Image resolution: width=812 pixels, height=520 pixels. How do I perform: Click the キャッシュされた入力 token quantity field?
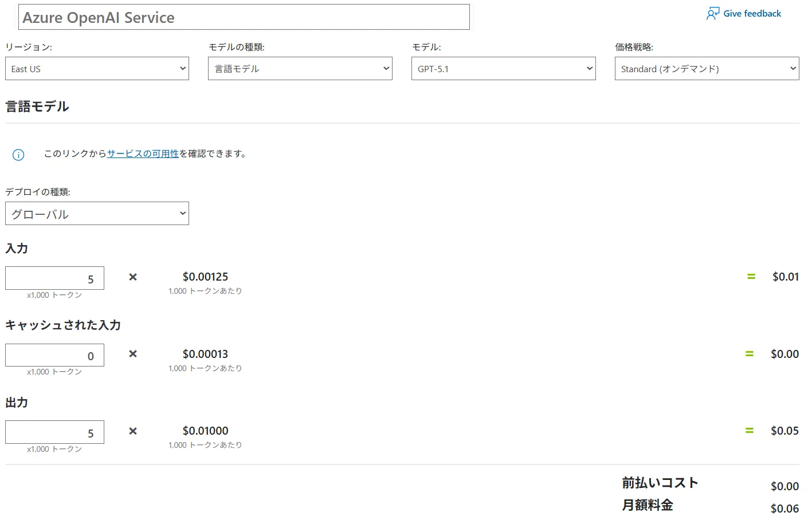coord(54,355)
